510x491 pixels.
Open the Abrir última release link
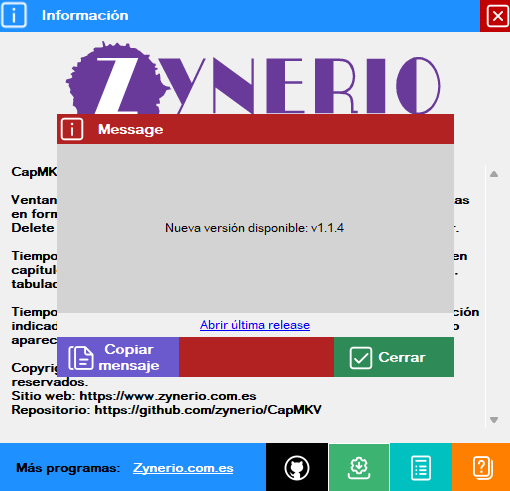point(255,325)
